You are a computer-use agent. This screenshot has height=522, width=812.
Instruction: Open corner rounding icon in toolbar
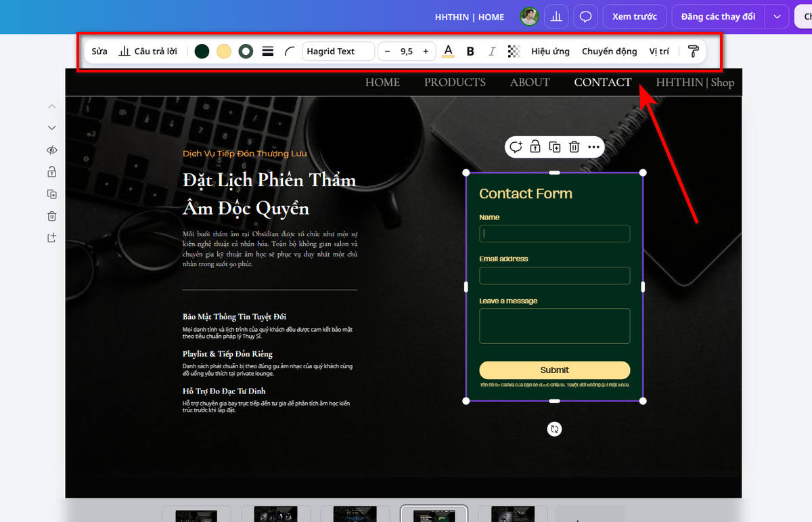point(290,51)
